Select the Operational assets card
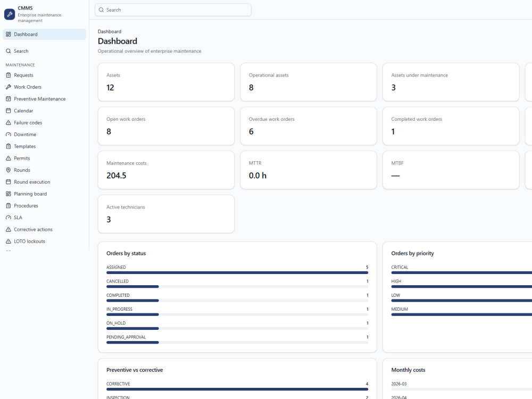This screenshot has width=532, height=399. coord(309,82)
